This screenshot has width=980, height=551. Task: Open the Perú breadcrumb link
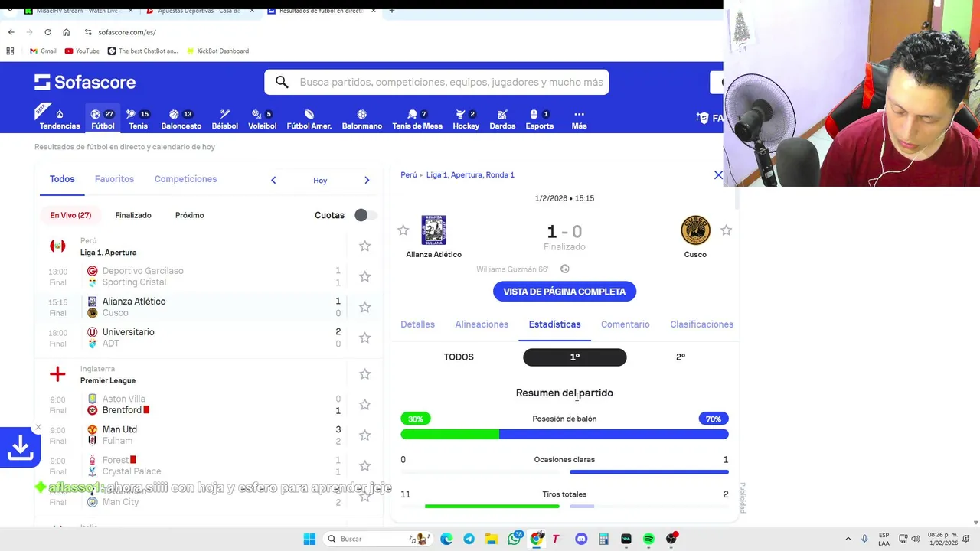(408, 175)
